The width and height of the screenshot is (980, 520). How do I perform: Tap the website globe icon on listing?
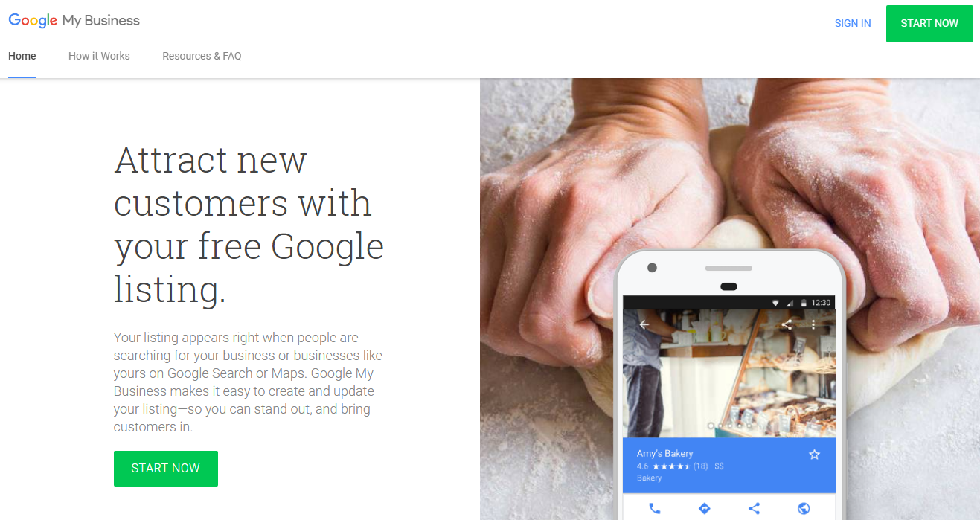804,509
